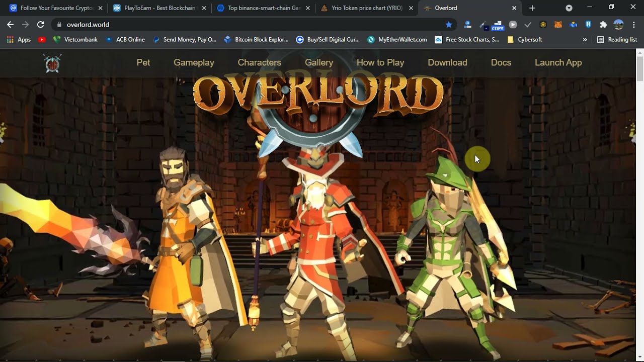The image size is (644, 362).
Task: Click the COPY extension icon
Action: click(x=498, y=25)
